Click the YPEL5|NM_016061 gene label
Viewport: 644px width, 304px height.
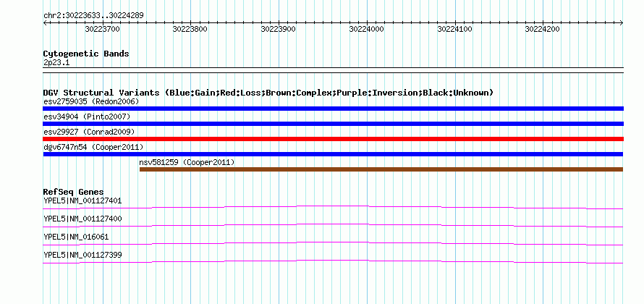(76, 237)
